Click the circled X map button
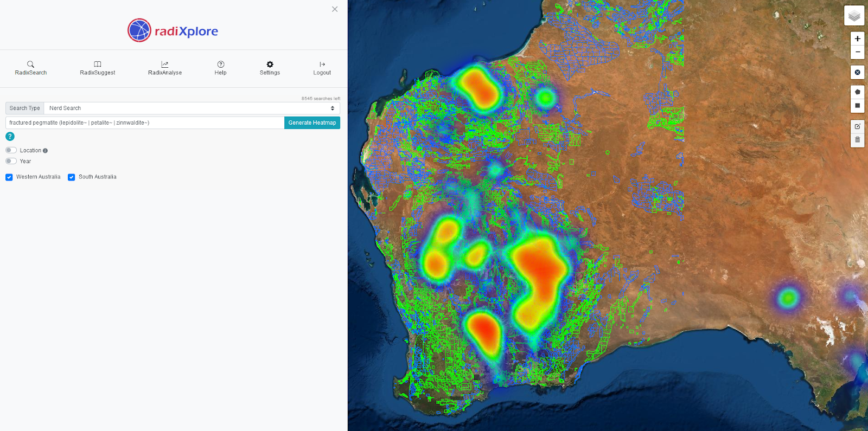The height and width of the screenshot is (431, 868). click(857, 72)
